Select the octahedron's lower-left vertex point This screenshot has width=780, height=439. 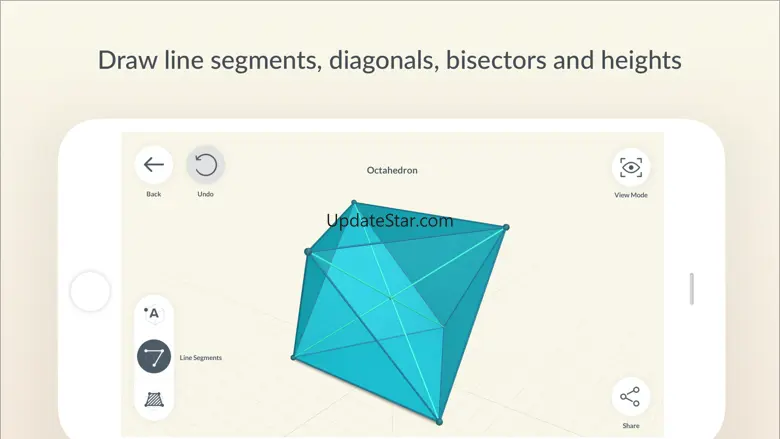[293, 357]
